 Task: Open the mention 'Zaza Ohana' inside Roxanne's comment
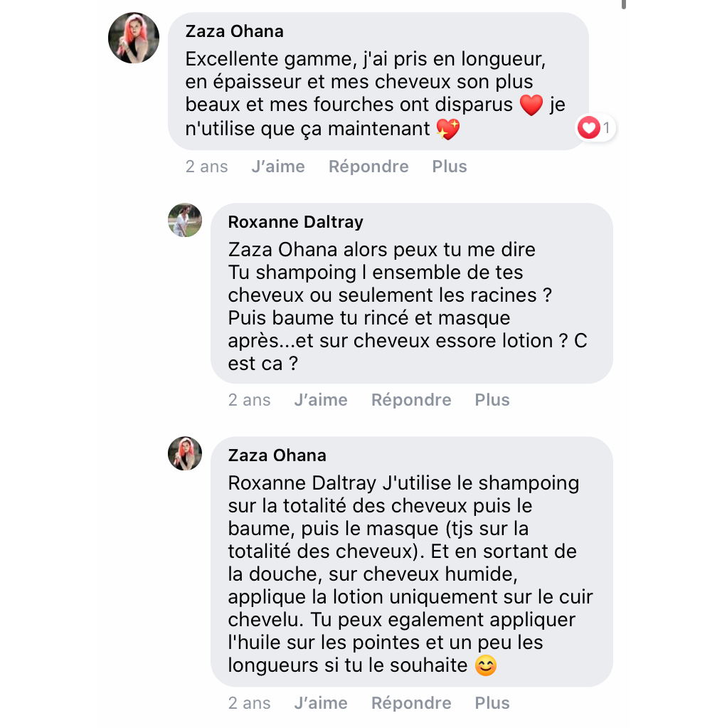pos(282,250)
